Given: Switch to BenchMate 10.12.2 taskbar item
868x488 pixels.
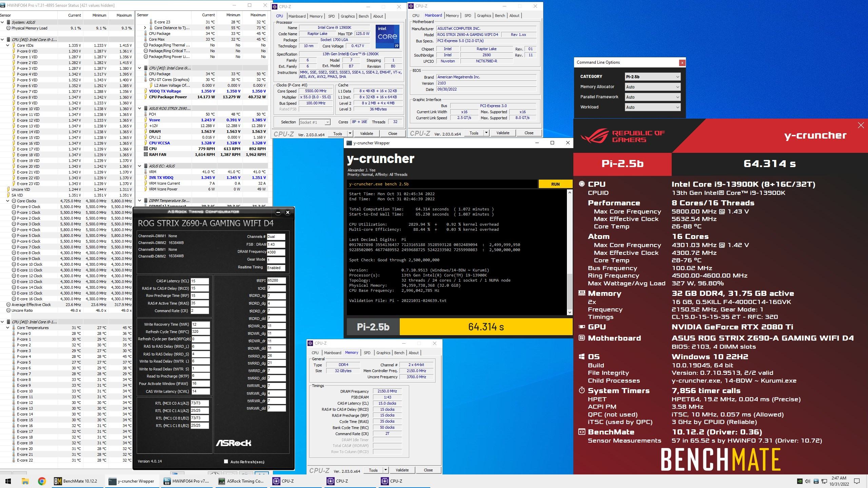Looking at the screenshot, I should [77, 481].
